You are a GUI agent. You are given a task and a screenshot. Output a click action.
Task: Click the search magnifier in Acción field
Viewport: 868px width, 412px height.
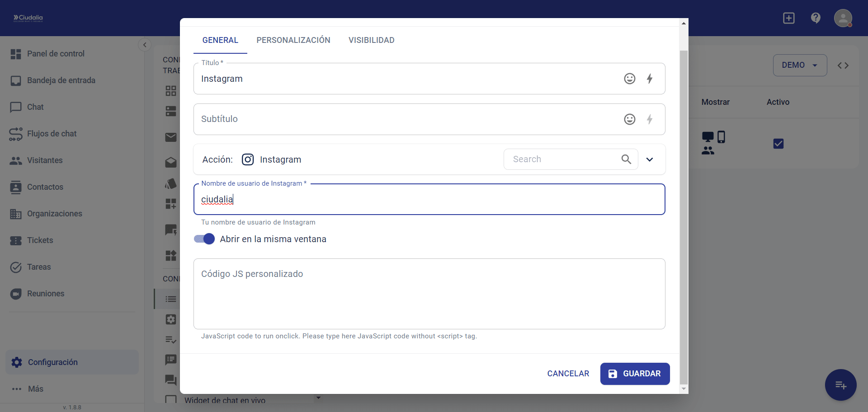pos(626,159)
